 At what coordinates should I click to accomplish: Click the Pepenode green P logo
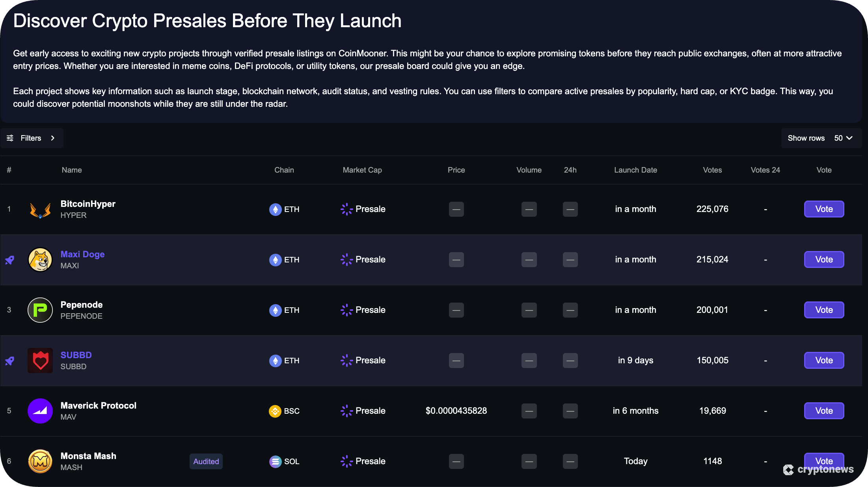point(40,310)
